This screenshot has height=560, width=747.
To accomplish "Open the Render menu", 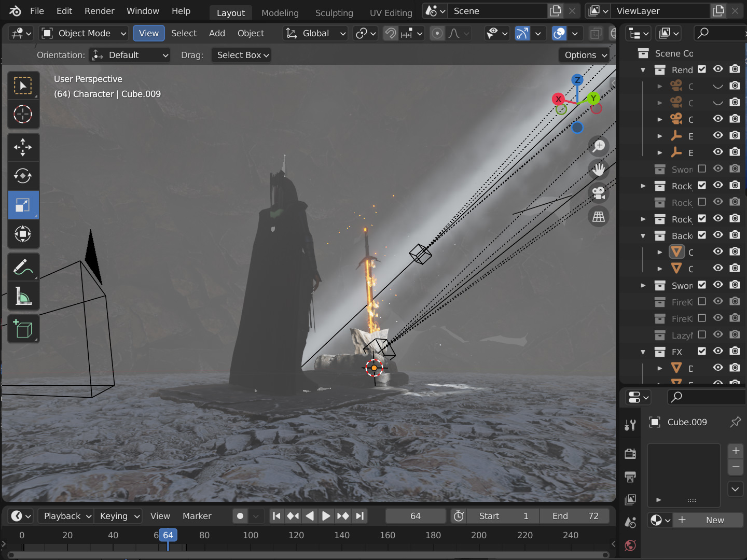I will click(99, 11).
